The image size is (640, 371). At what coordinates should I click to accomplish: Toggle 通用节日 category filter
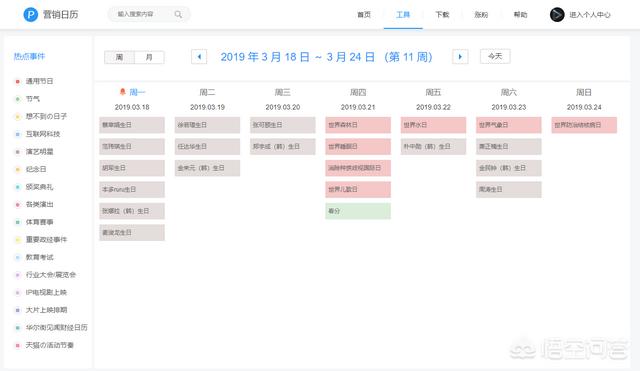(39, 81)
